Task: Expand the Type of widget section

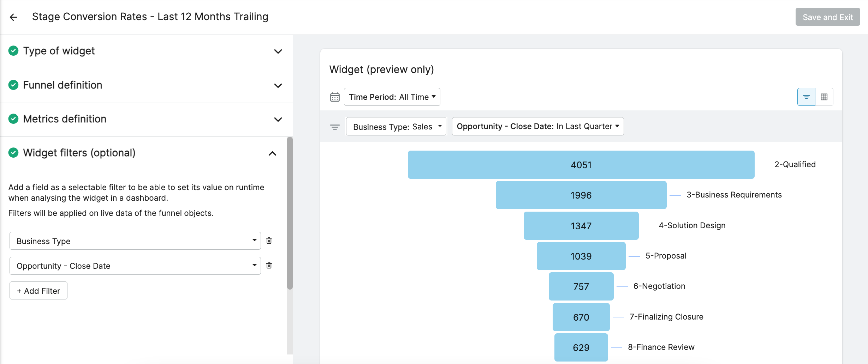Action: click(278, 51)
